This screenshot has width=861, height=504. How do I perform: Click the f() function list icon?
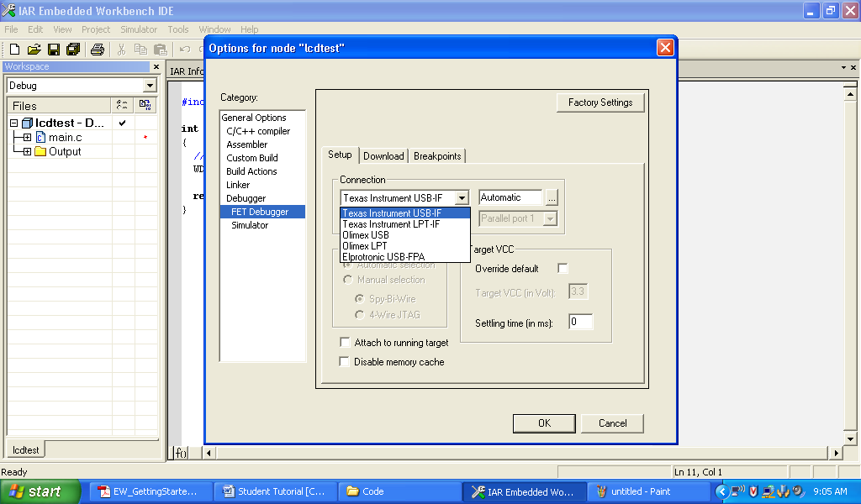pos(181,453)
